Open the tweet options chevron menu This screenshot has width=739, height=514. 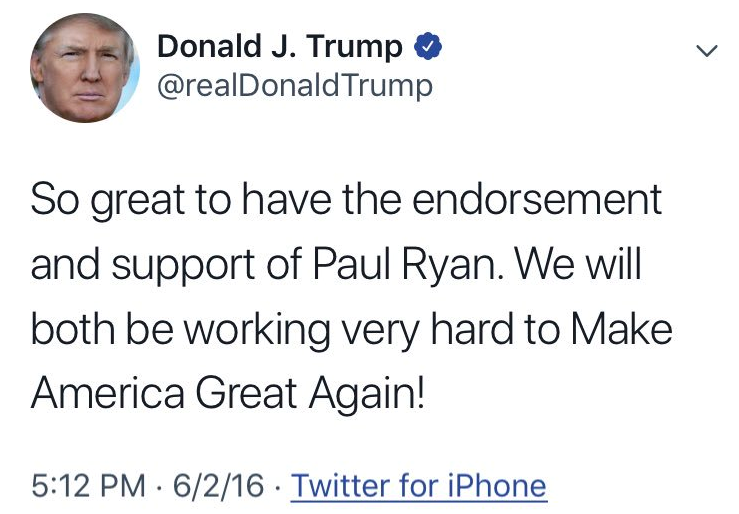[x=707, y=50]
